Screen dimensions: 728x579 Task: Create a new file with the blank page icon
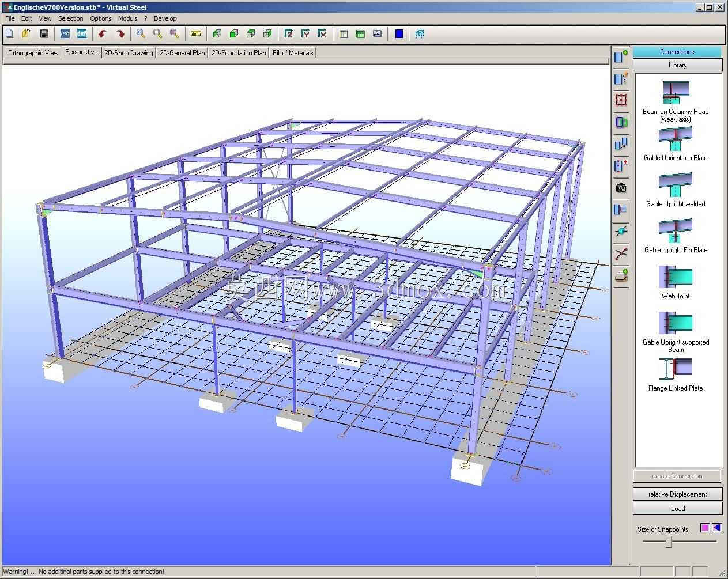(10, 34)
